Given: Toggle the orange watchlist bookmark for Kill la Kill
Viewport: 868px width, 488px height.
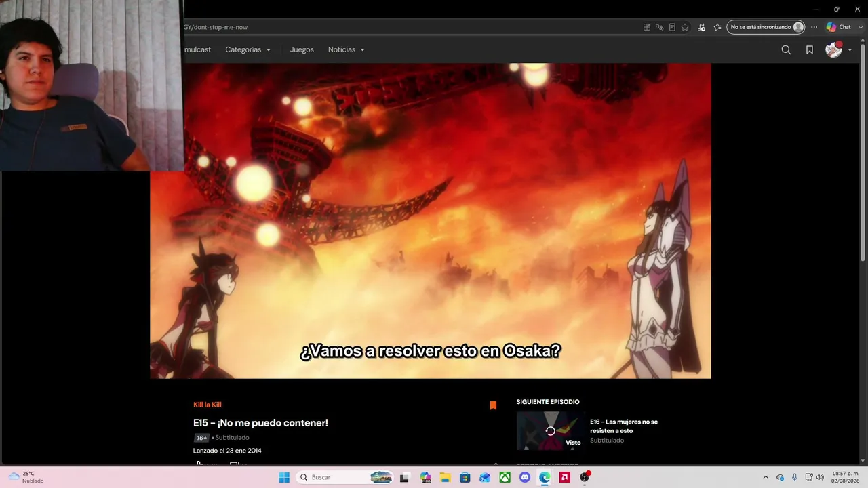Looking at the screenshot, I should point(493,405).
